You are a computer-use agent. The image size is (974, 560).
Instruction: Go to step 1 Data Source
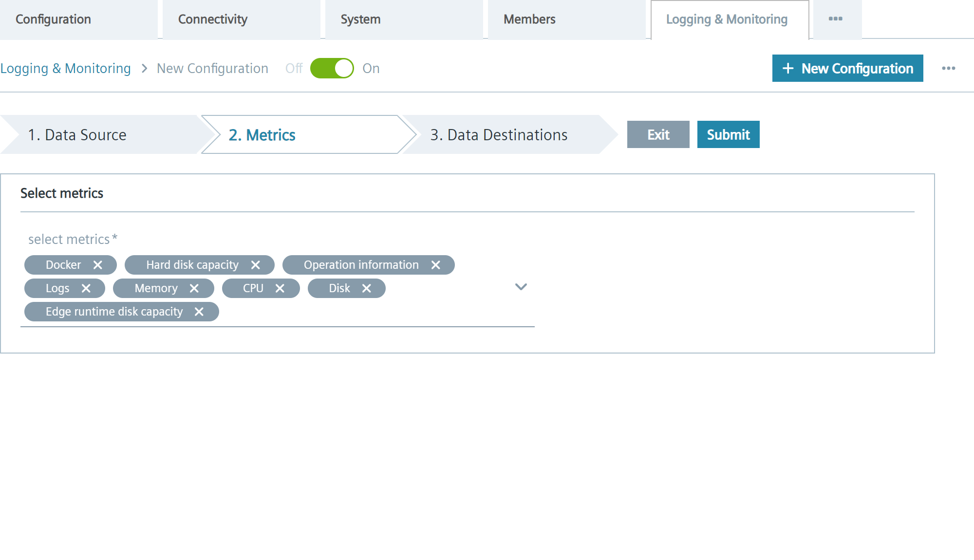point(78,134)
